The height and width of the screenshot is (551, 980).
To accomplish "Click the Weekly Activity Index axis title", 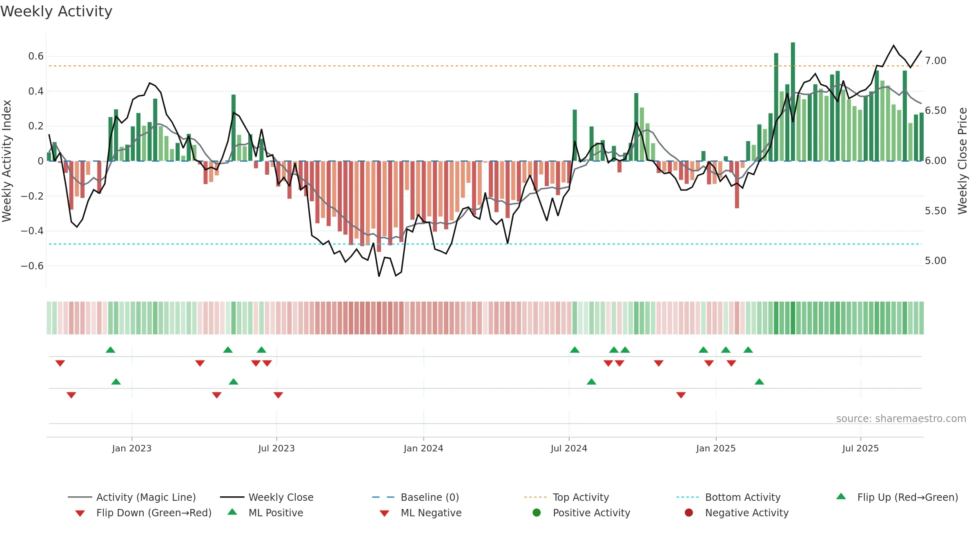I will click(x=7, y=161).
